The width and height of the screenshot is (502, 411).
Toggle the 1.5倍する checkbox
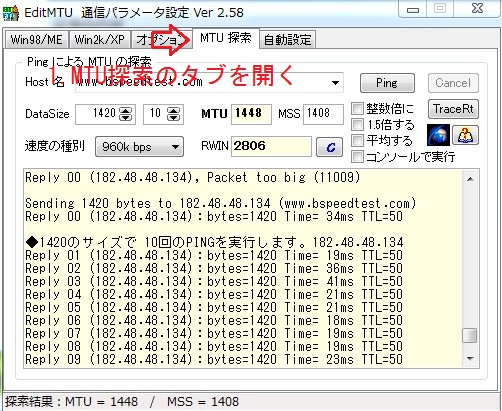tap(357, 124)
